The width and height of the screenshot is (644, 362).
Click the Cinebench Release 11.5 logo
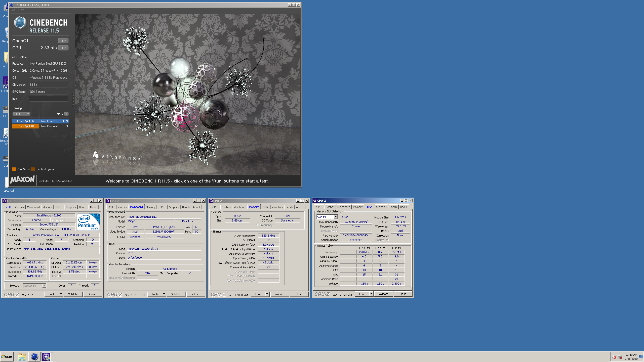coord(41,25)
